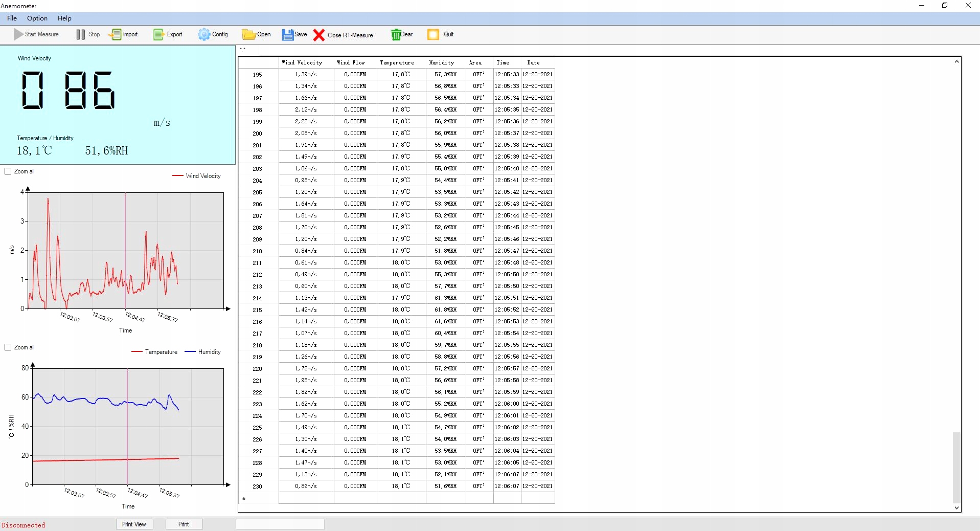Click the Time column header
Image resolution: width=980 pixels, height=531 pixels.
(x=507, y=62)
